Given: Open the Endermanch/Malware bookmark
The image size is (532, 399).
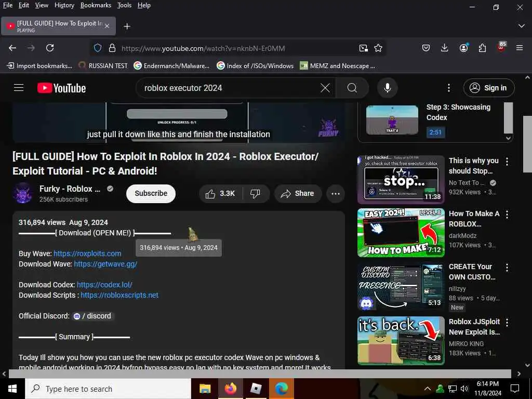Looking at the screenshot, I should [171, 66].
